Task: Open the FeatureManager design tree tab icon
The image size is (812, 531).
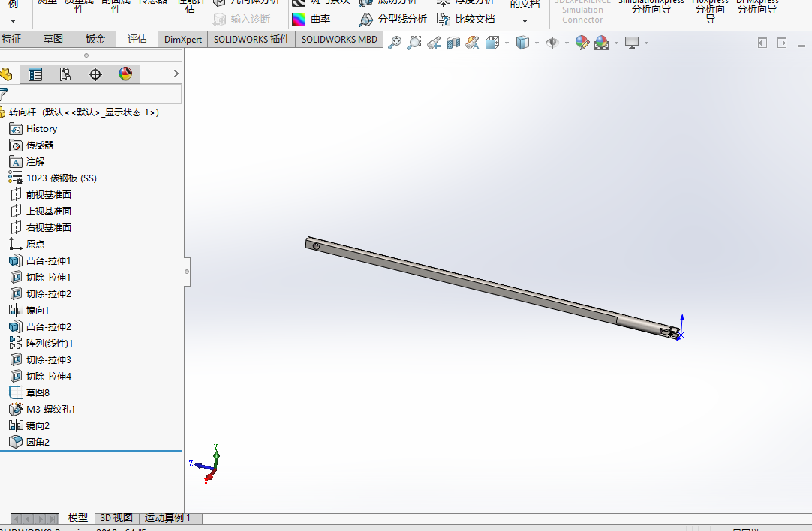Action: pos(8,74)
